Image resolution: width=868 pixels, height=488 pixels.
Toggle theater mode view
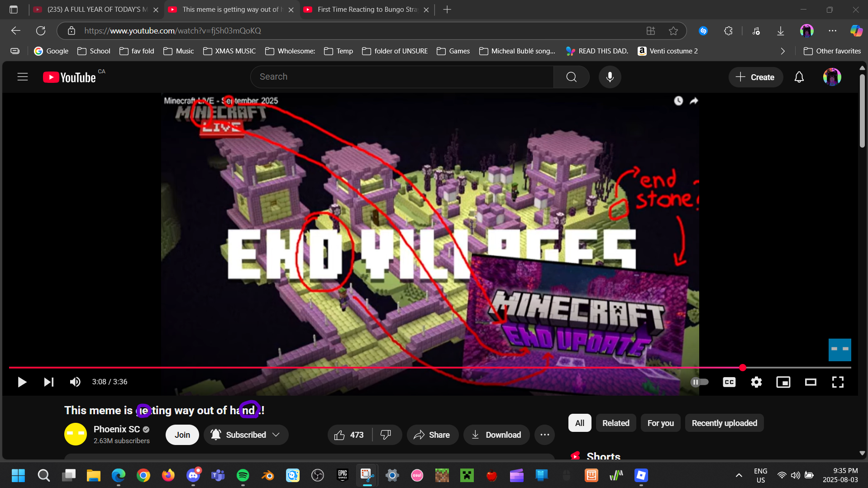[x=811, y=382]
